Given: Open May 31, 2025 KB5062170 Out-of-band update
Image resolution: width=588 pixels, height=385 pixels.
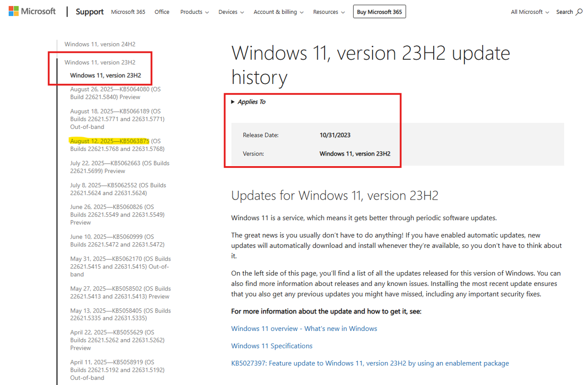Looking at the screenshot, I should [120, 267].
